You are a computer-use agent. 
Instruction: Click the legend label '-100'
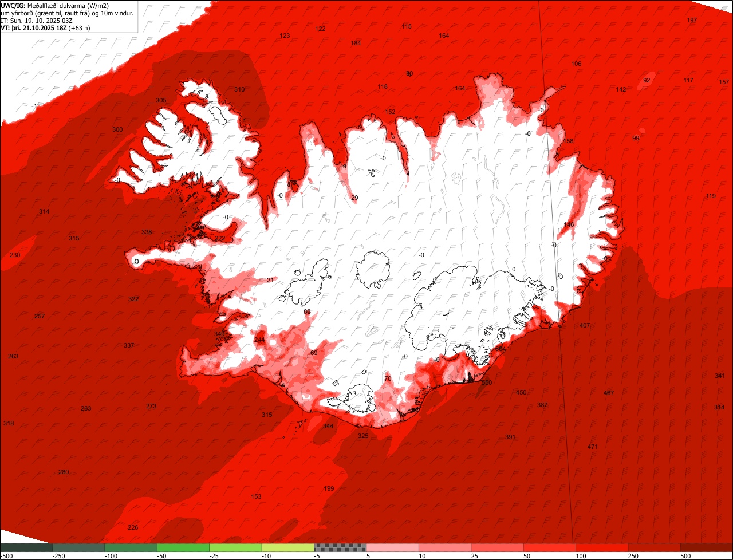coord(111,556)
